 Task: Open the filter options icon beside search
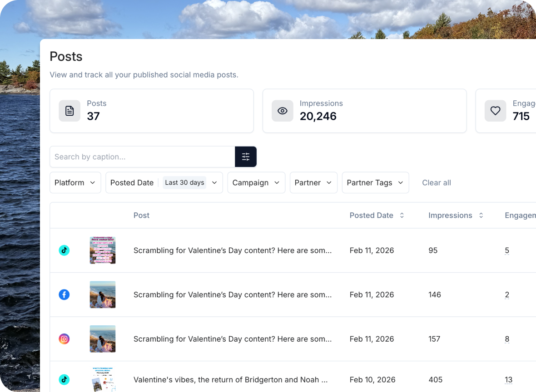(246, 157)
